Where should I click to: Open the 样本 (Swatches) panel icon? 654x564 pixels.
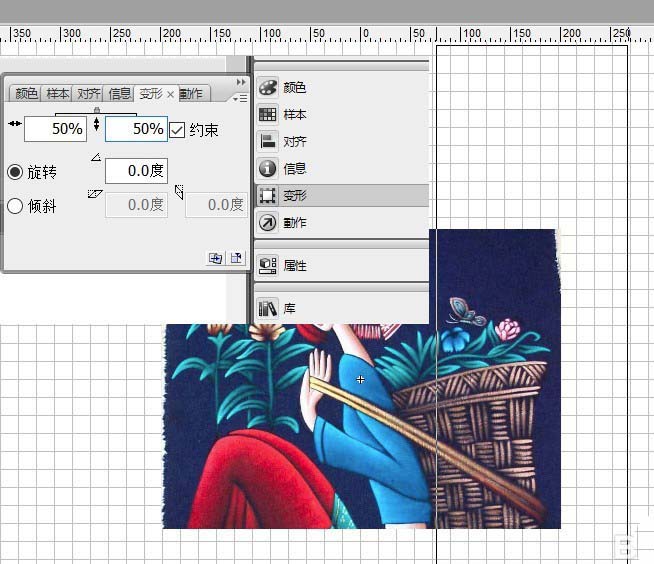click(267, 114)
